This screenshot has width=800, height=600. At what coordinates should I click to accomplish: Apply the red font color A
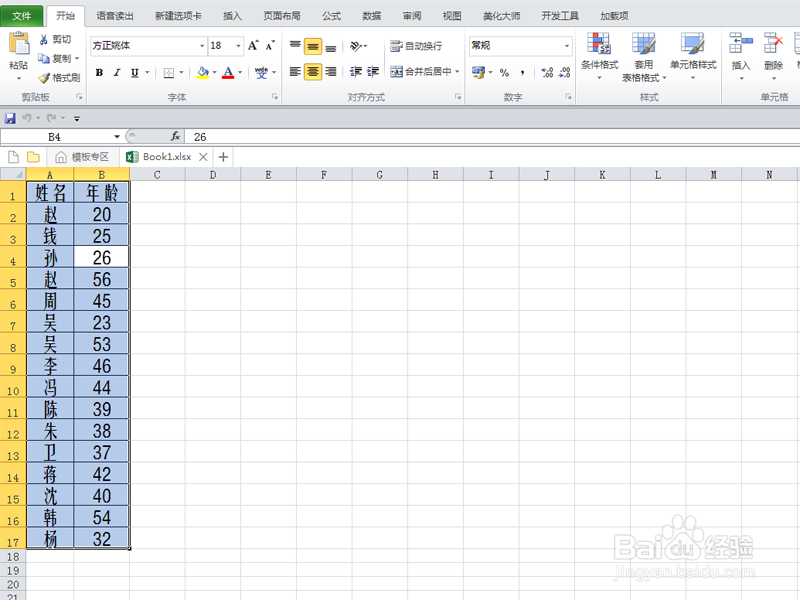tap(228, 72)
